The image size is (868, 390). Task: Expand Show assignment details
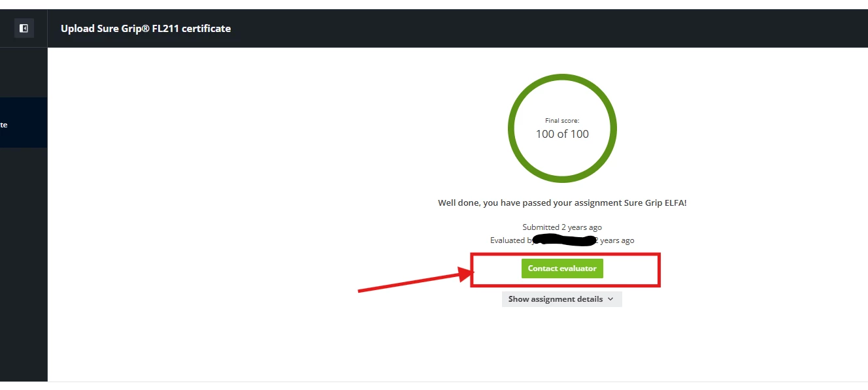561,299
